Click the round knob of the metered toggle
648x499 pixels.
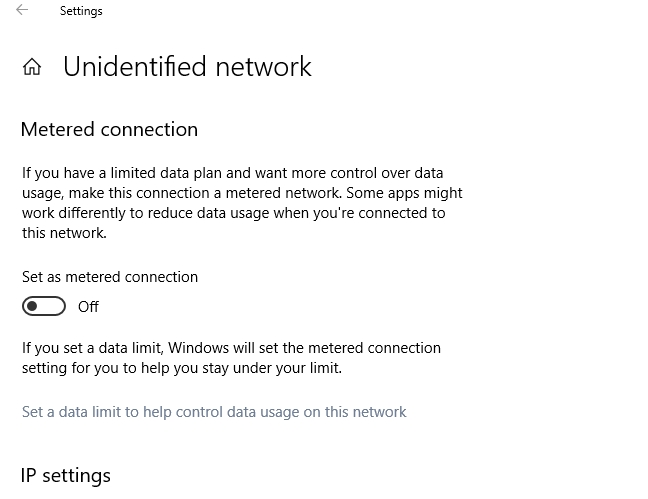33,306
